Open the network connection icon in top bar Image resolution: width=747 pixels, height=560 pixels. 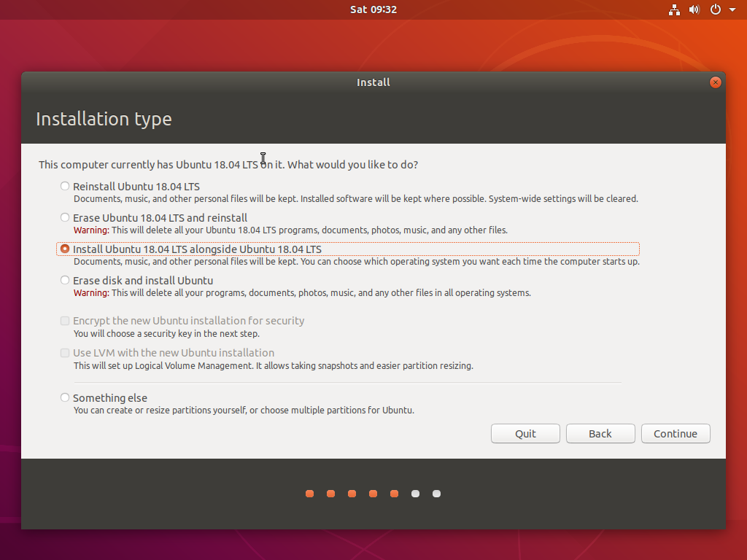pyautogui.click(x=674, y=9)
